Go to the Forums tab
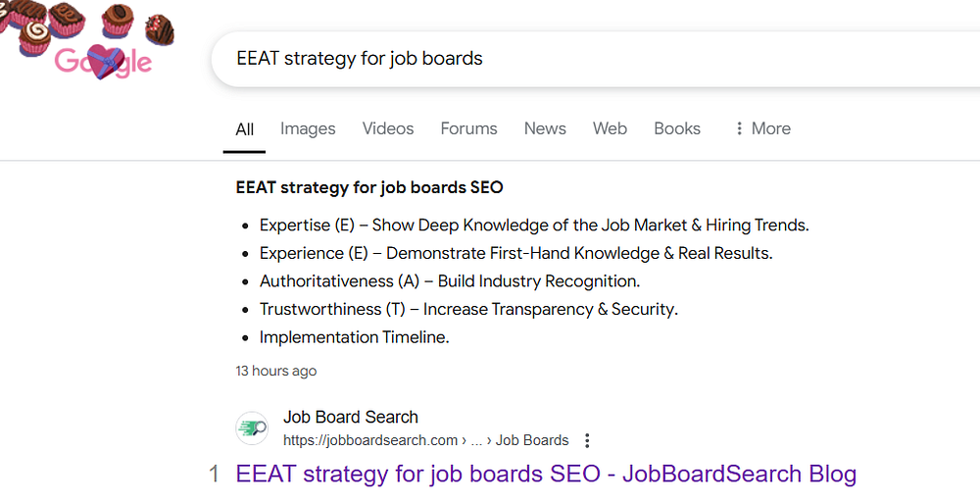The width and height of the screenshot is (980, 503). pos(468,128)
